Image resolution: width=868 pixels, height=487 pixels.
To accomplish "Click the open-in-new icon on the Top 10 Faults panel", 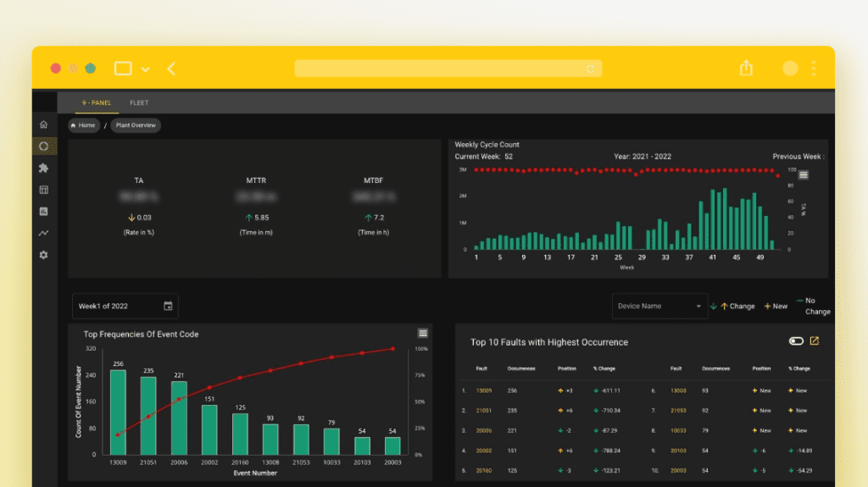I will (815, 341).
